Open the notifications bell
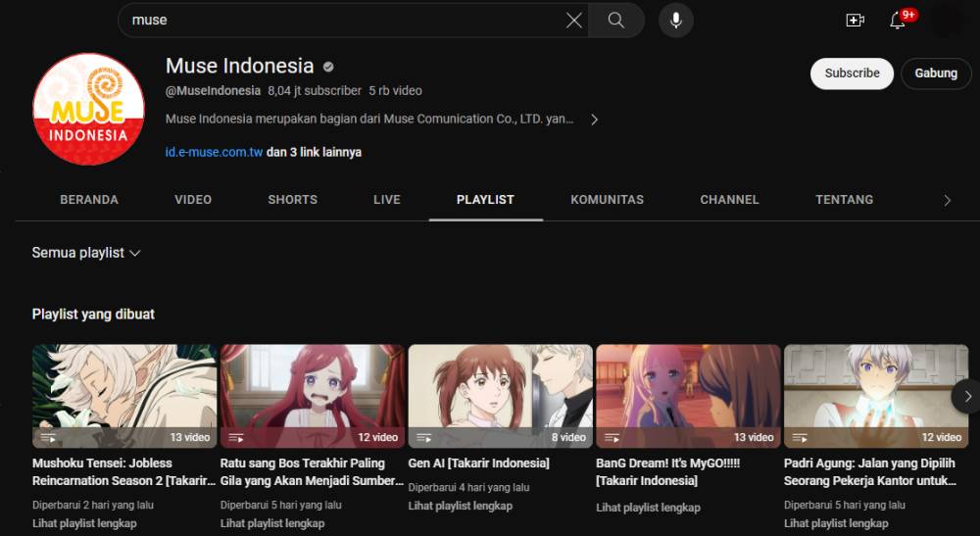Screen dimensions: 980x536 pos(898,20)
